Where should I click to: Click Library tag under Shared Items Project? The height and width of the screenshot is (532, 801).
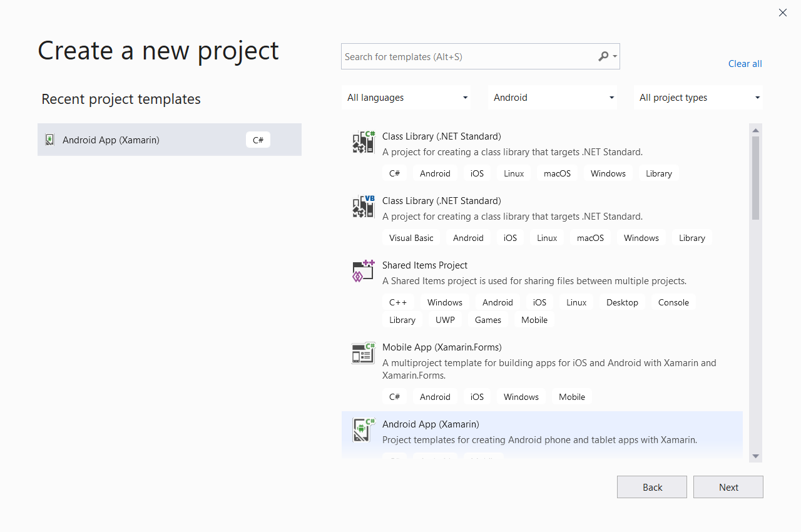pyautogui.click(x=402, y=320)
